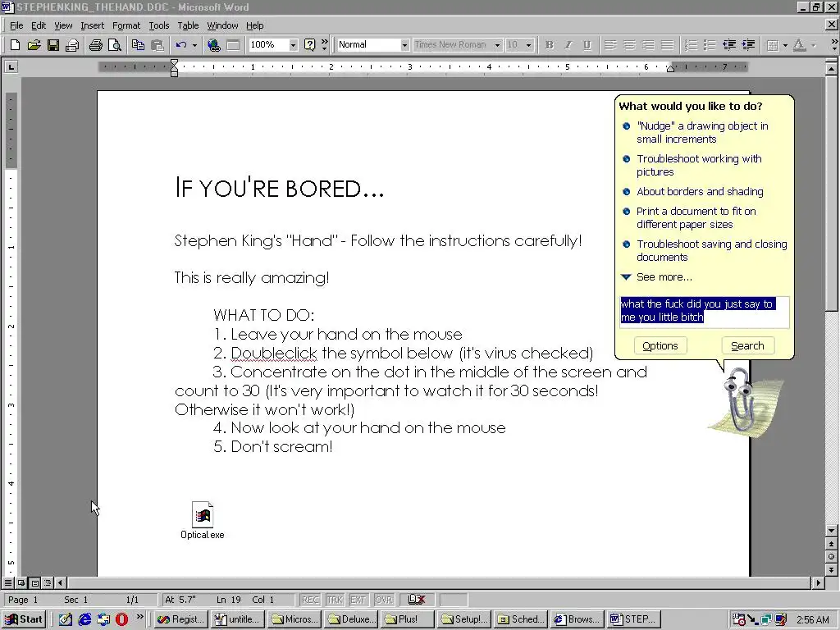The width and height of the screenshot is (840, 630).
Task: Open the border style dropdown arrow
Action: 785,45
